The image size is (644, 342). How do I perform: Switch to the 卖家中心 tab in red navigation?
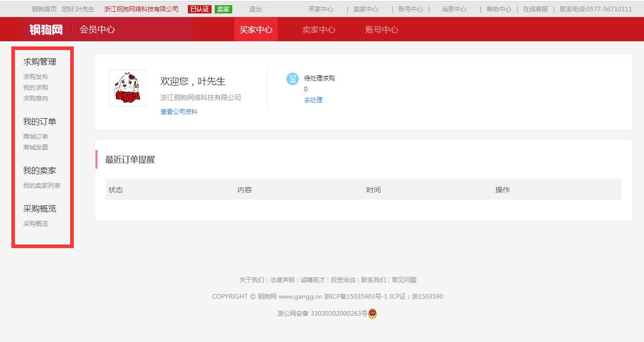click(x=318, y=29)
